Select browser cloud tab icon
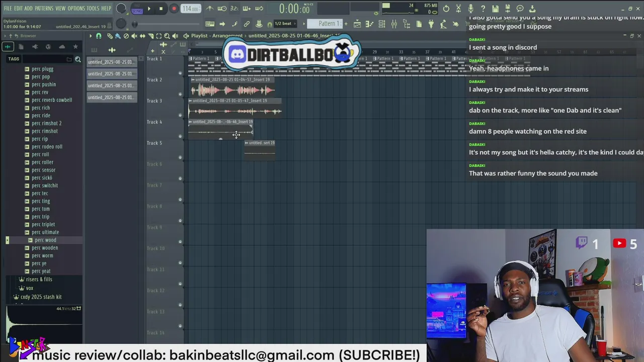 coord(62,47)
